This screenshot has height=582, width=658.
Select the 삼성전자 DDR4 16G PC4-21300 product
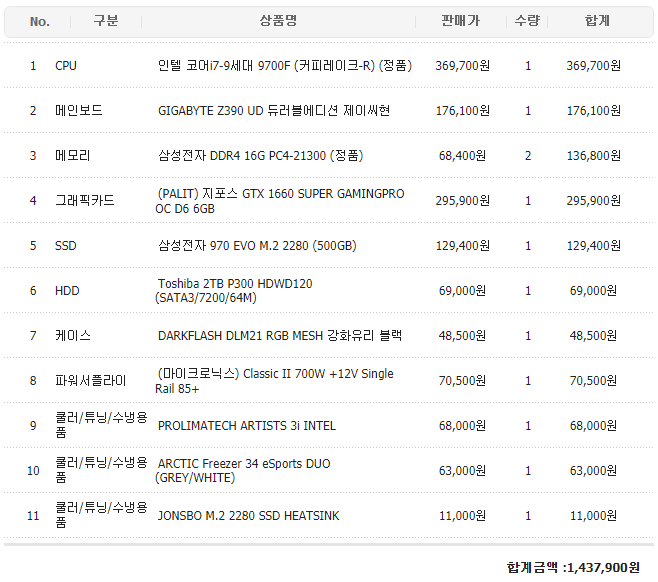261,156
